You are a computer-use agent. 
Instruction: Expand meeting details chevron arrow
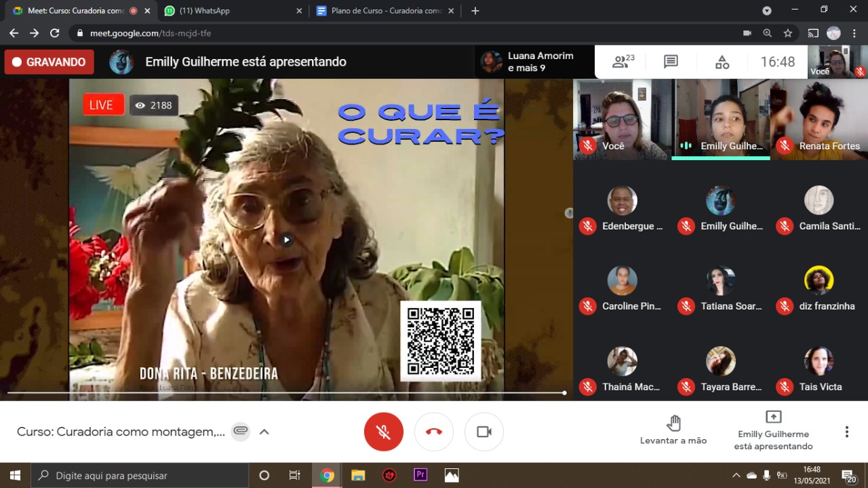(264, 432)
